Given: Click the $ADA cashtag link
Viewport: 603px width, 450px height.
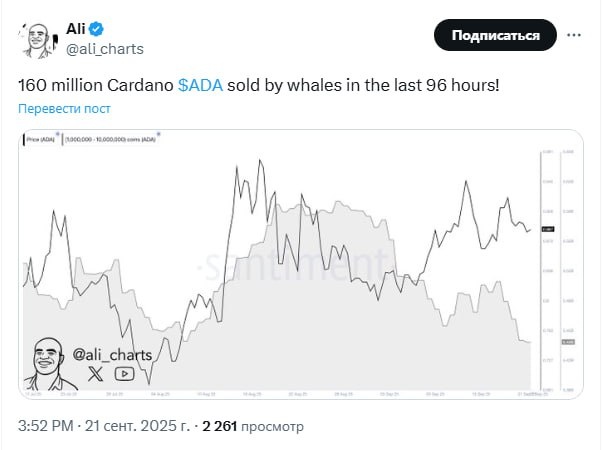Looking at the screenshot, I should click(200, 86).
